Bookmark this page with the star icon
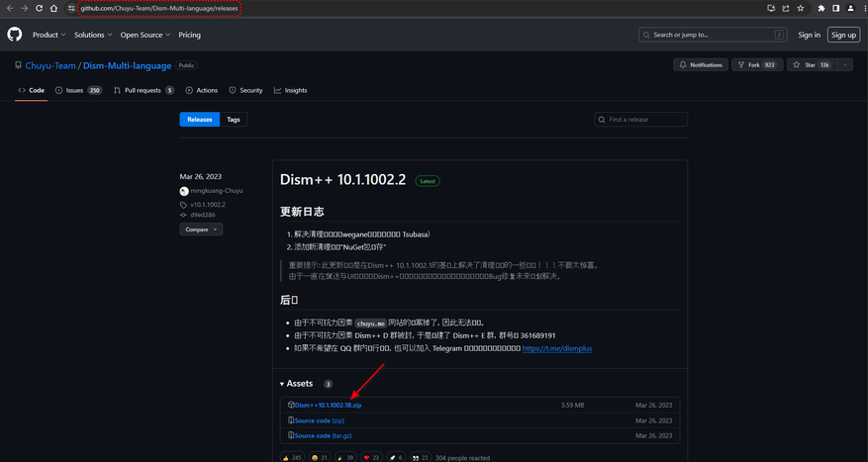Image resolution: width=868 pixels, height=462 pixels. click(801, 8)
